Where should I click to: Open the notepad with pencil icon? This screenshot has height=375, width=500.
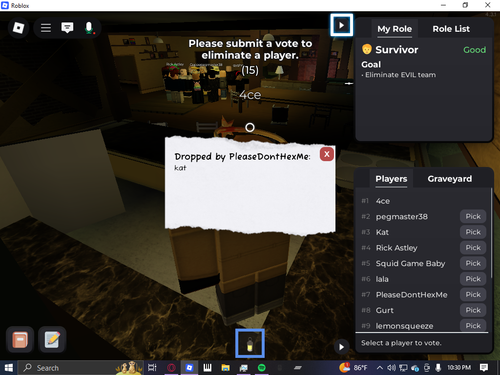52,340
